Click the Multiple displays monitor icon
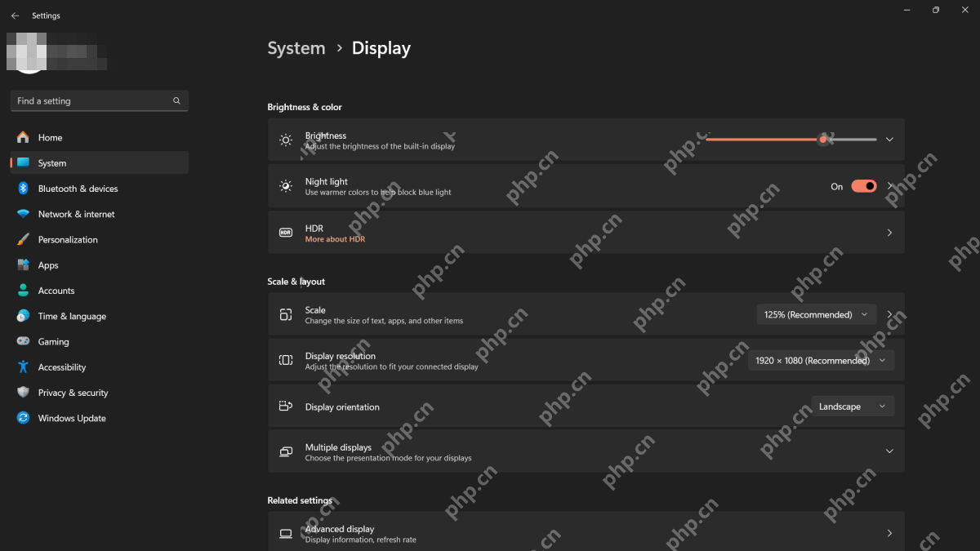980x551 pixels. (x=286, y=451)
